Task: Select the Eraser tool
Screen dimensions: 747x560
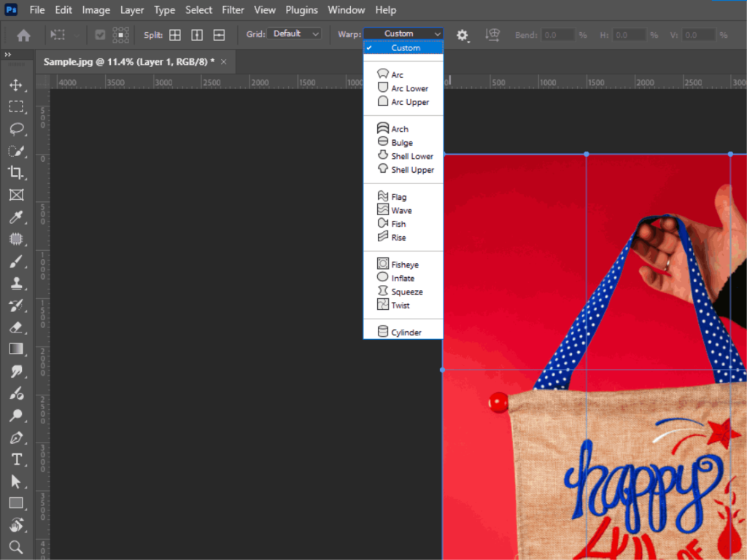Action: point(16,327)
